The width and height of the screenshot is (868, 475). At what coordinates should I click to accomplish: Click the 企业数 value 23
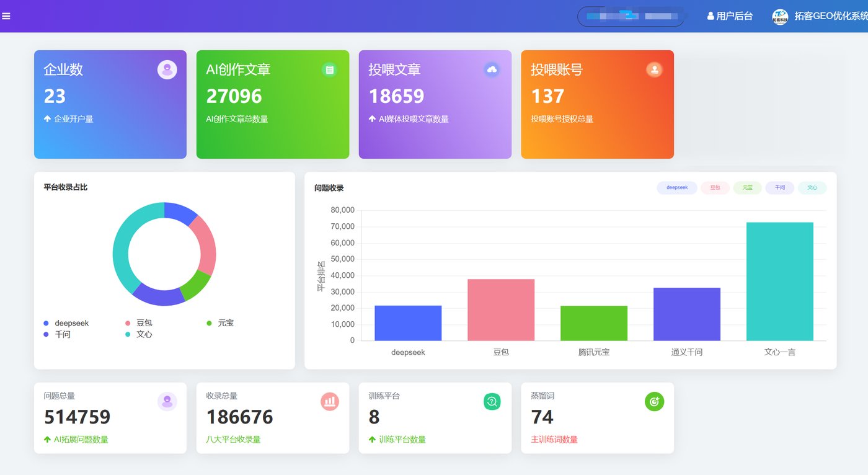tap(55, 96)
